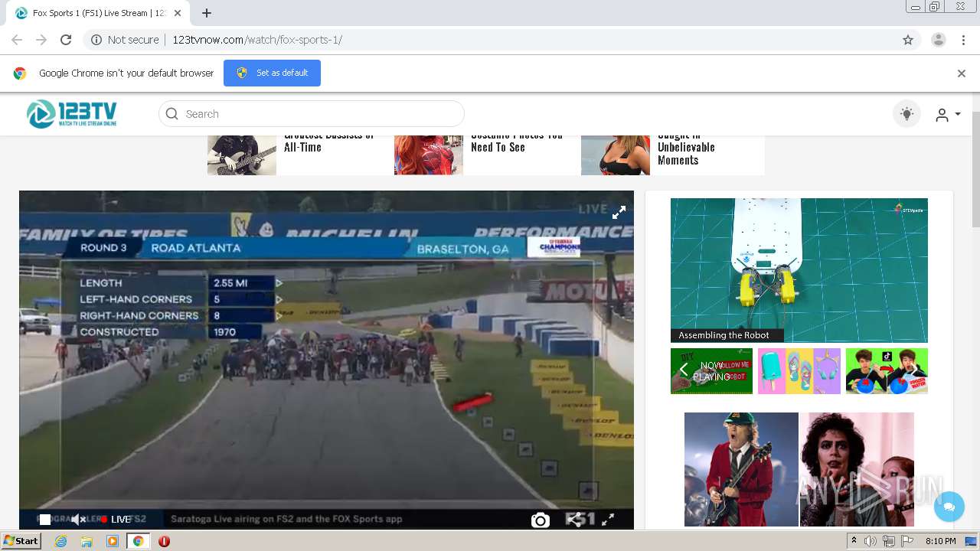
Task: Open the user account dropdown
Action: point(948,115)
